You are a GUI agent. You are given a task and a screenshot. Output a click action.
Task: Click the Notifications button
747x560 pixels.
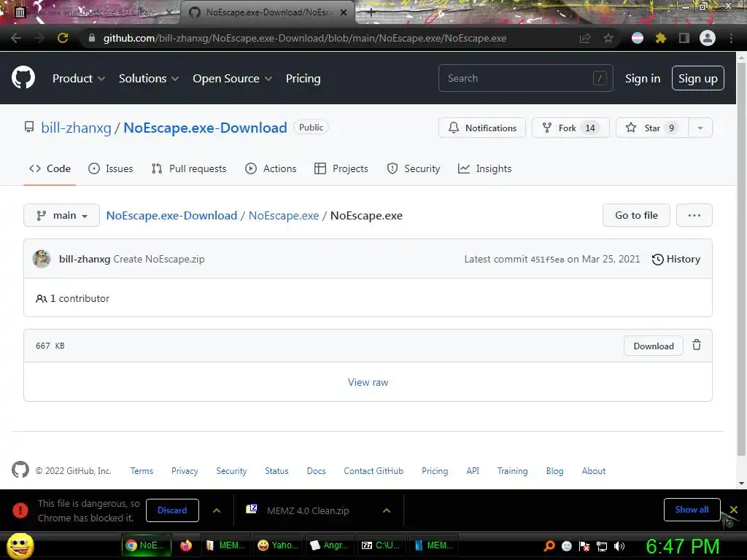click(481, 128)
